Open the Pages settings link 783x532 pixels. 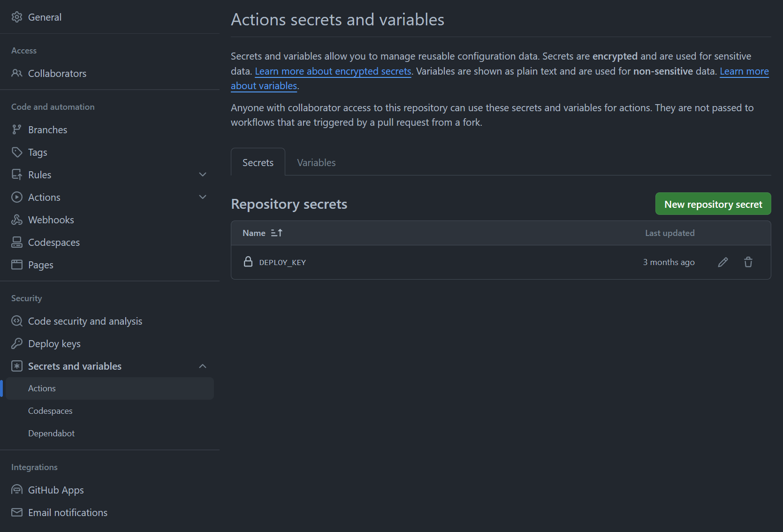pyautogui.click(x=41, y=265)
